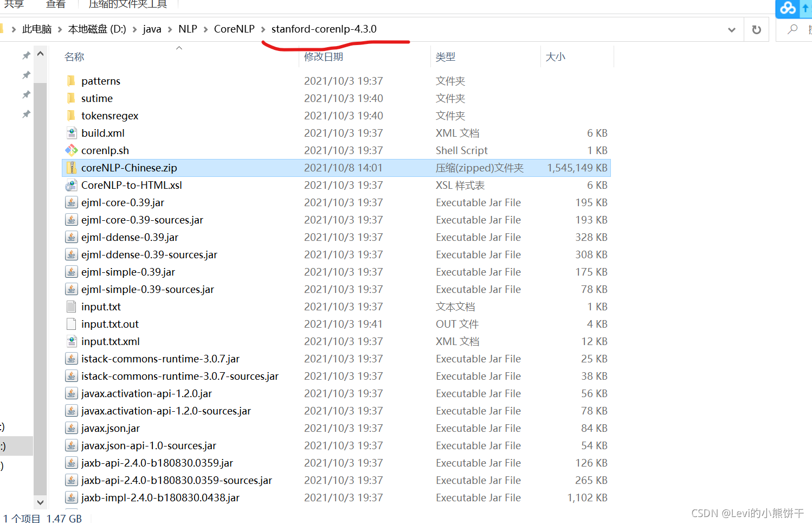Expand the chevron after java in breadcrumb
Screen dimensions: 812x523
pos(170,29)
